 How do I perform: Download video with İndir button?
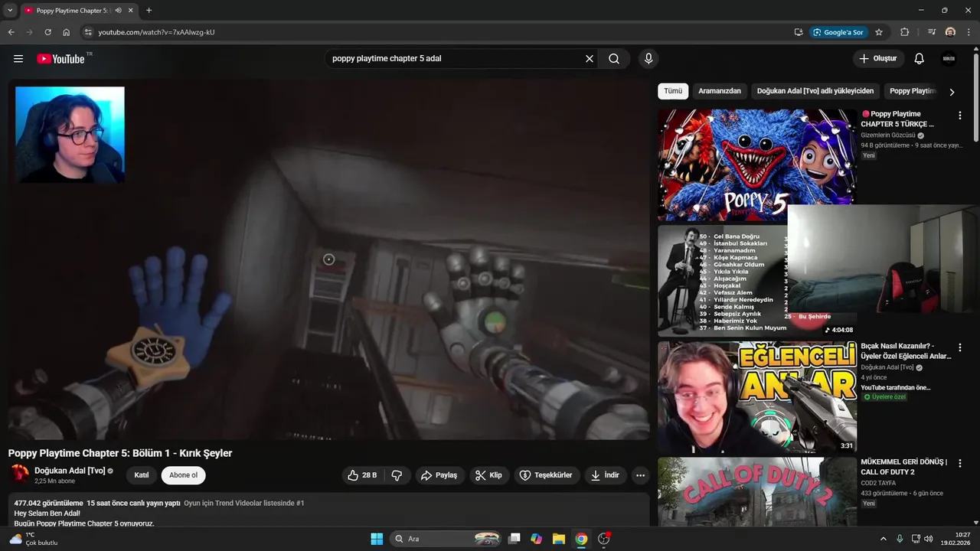pos(605,475)
